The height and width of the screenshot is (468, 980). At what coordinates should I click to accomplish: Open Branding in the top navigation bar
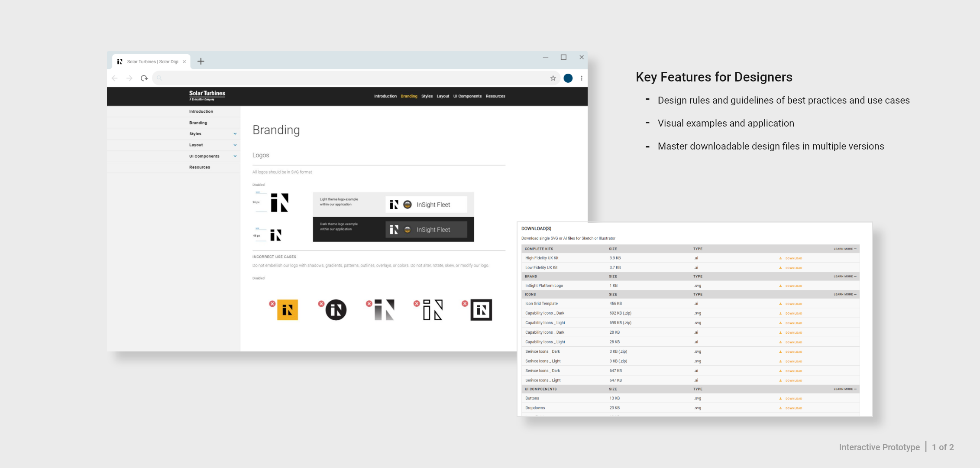click(409, 96)
